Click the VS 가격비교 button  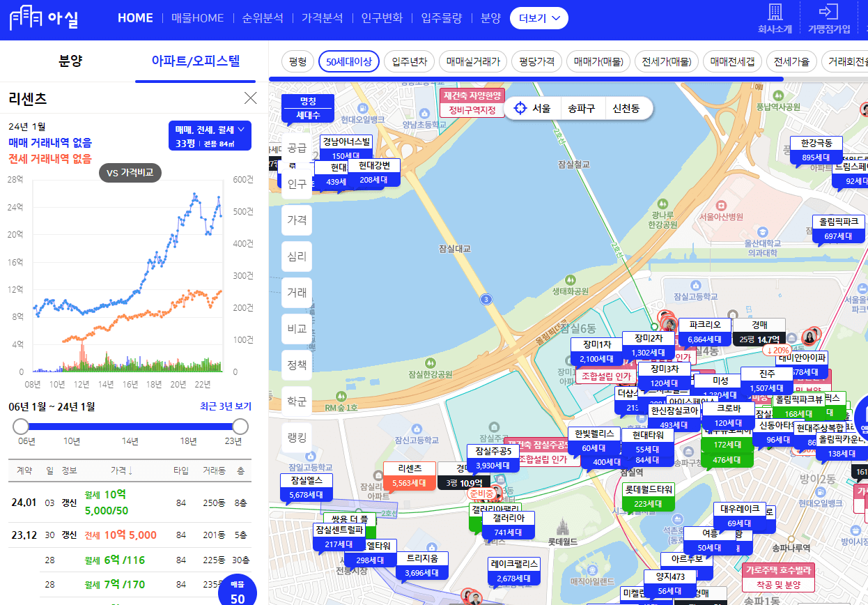130,172
